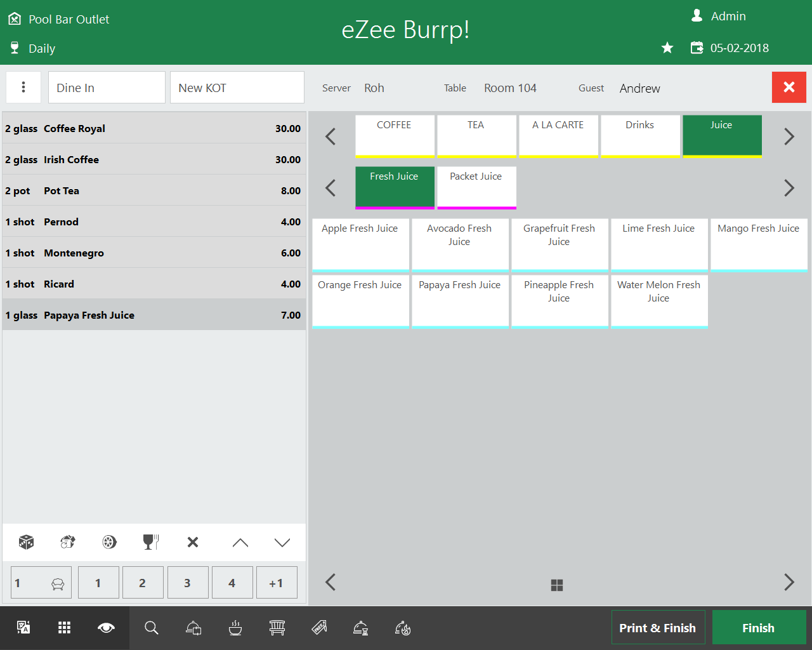Open the Dine In order type dropdown
The width and height of the screenshot is (812, 650).
point(107,87)
